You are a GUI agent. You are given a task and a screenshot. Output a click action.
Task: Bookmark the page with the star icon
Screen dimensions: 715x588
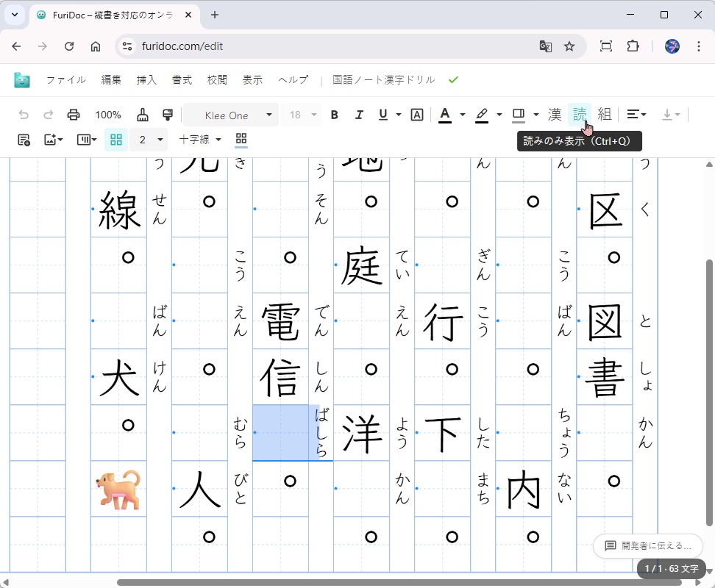(569, 46)
